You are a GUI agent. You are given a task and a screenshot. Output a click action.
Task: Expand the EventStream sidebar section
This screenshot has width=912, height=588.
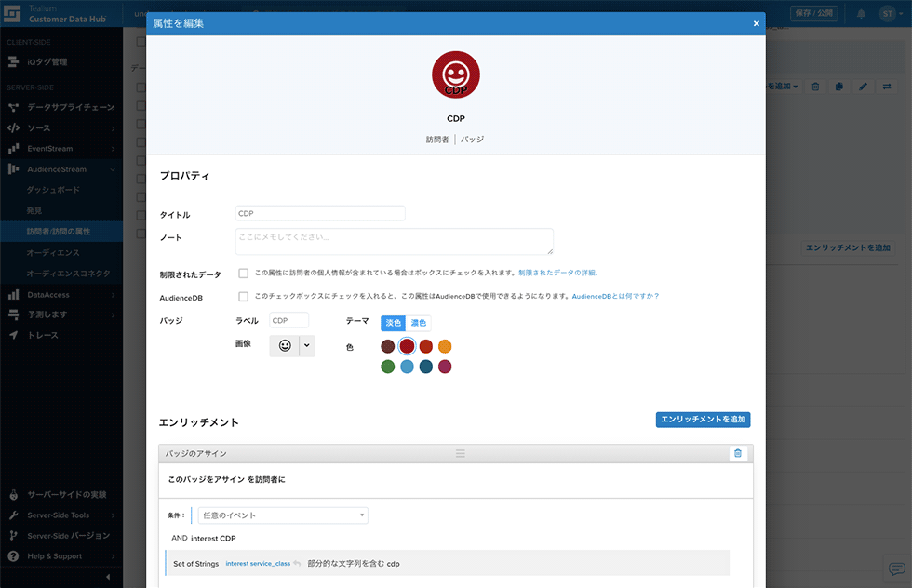(x=61, y=149)
